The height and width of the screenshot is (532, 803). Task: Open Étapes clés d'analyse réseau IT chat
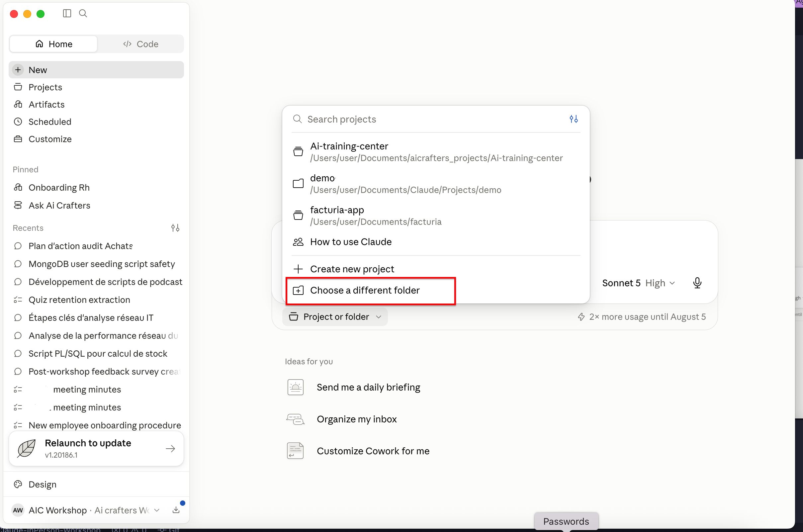click(96, 318)
